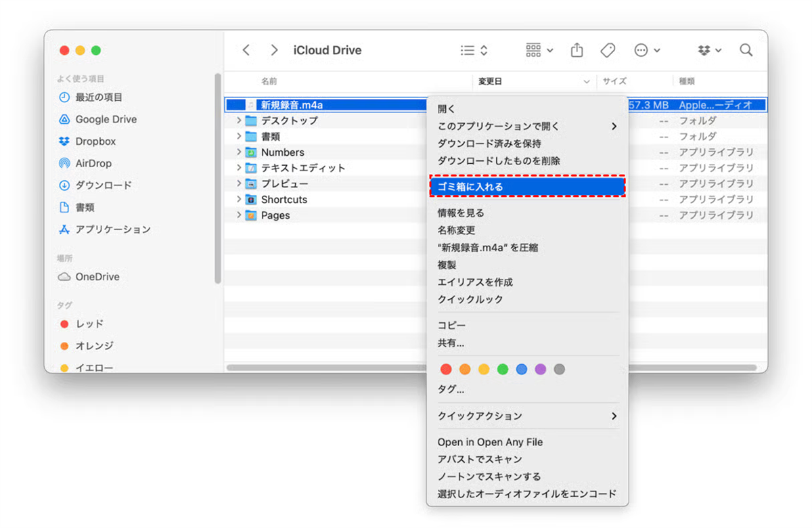This screenshot has width=812, height=528.
Task: Open このアプリケーションで開く submenu
Action: 527,126
